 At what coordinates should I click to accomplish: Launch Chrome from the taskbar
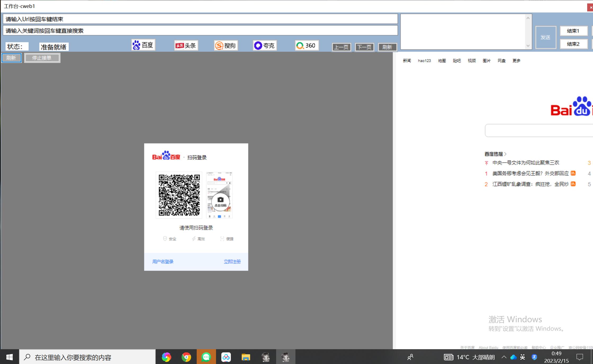(186, 357)
